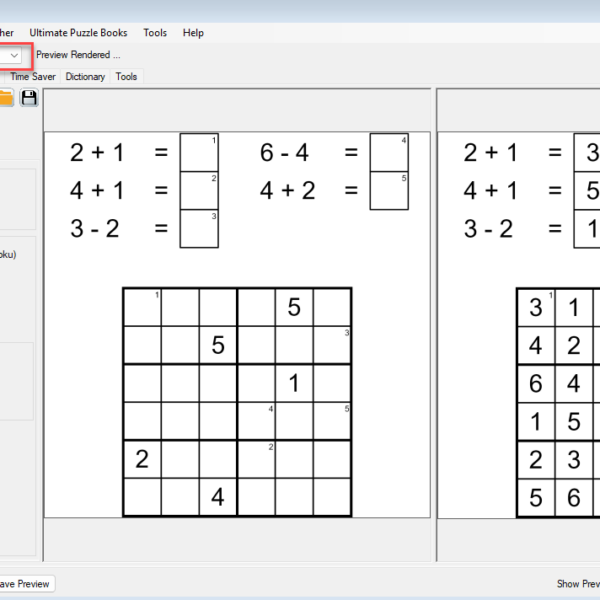Click the '4 + 1' equation in puzzle preview

(97, 190)
